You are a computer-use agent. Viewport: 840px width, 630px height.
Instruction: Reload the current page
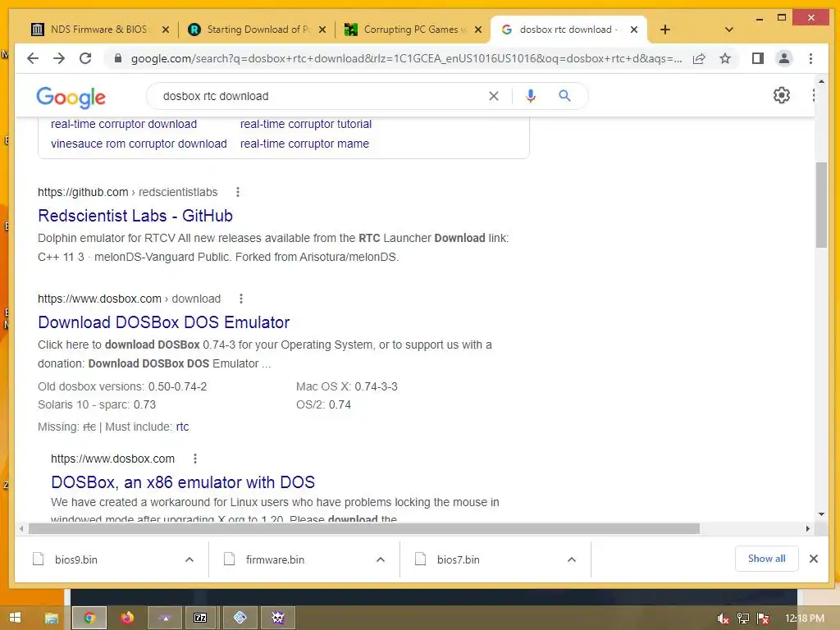click(x=85, y=58)
